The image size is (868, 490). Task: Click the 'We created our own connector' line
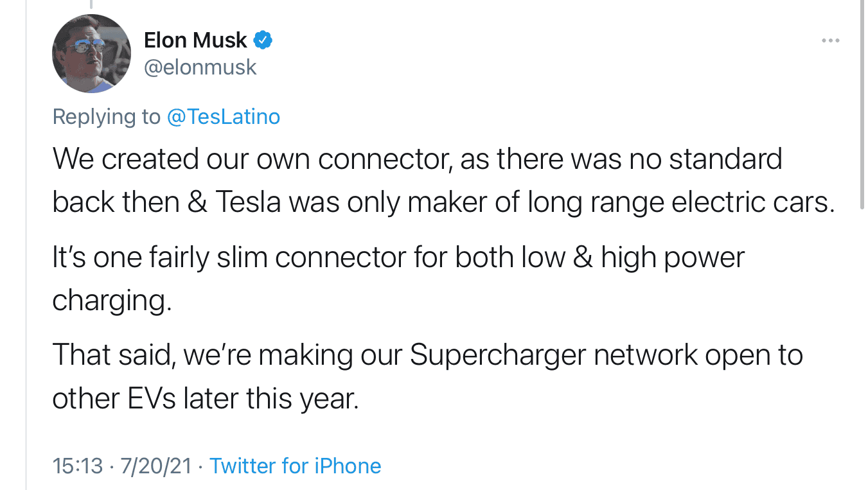[x=417, y=159]
